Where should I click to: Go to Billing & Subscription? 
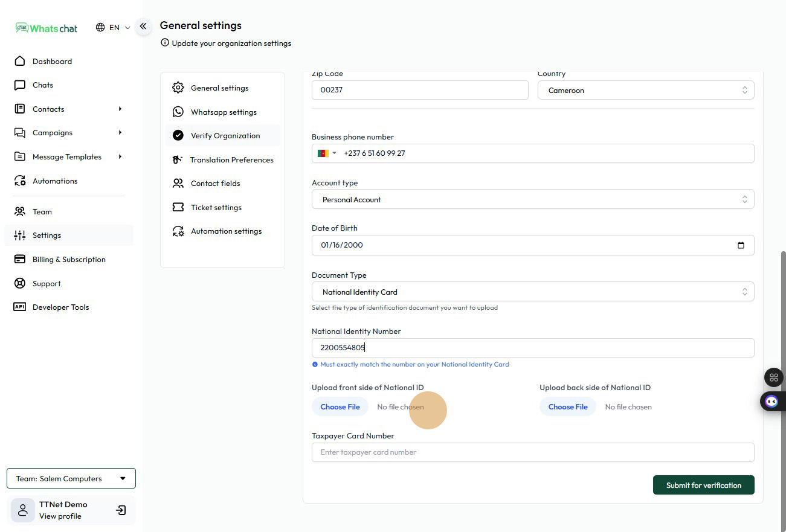(69, 260)
